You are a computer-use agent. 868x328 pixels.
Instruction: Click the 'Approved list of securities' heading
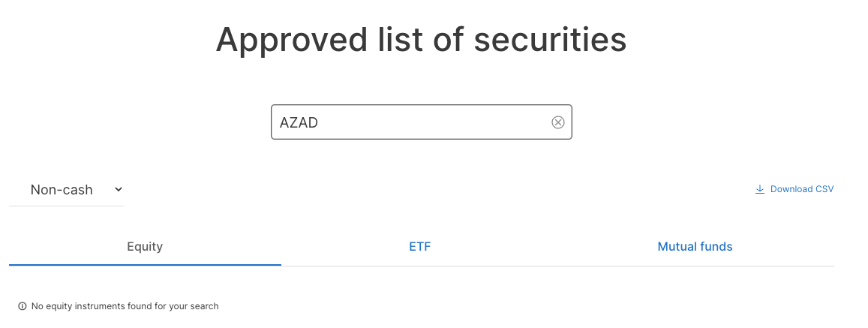point(422,40)
